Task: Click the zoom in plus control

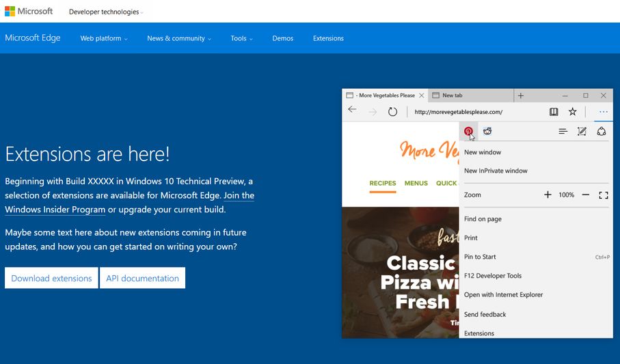Action: [548, 195]
